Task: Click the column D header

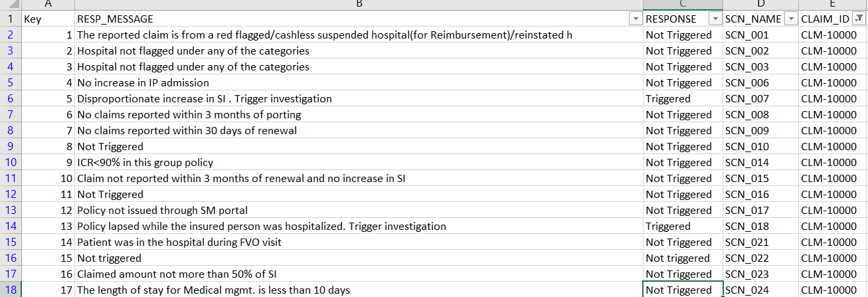Action: 760,4
